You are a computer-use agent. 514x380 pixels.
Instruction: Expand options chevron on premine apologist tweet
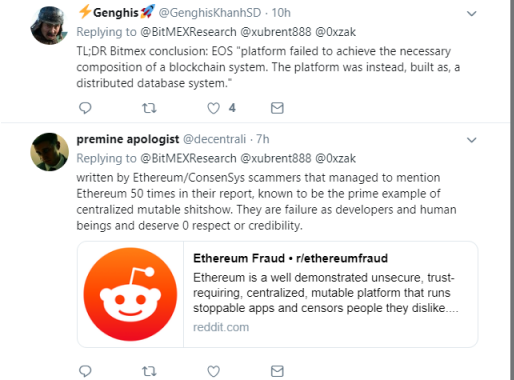pos(471,140)
